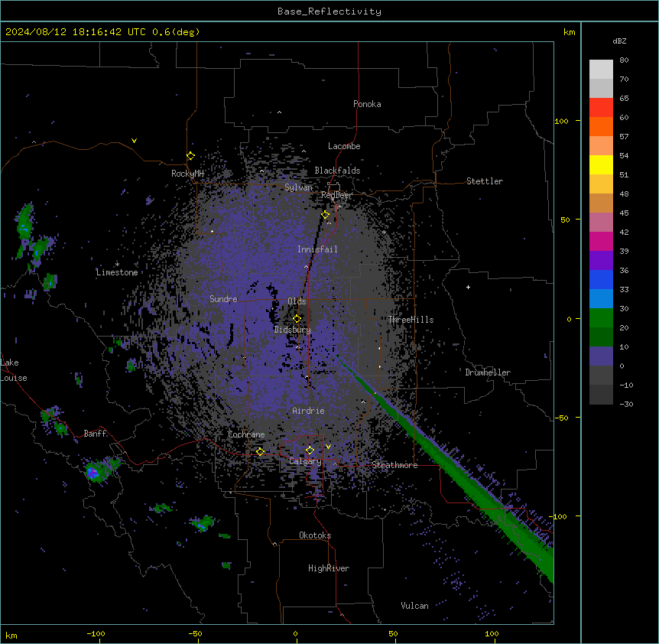Click the Airdrie city label
Screen dimensions: 659x644
point(308,411)
